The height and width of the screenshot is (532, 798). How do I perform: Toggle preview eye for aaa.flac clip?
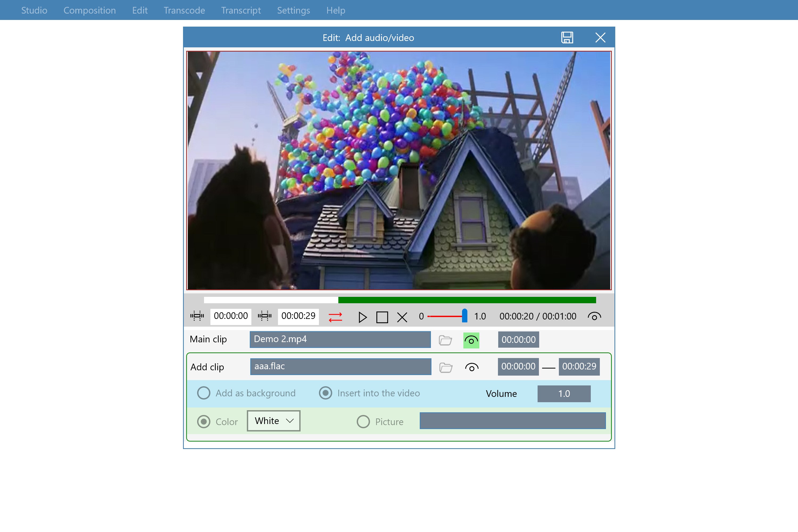[472, 367]
